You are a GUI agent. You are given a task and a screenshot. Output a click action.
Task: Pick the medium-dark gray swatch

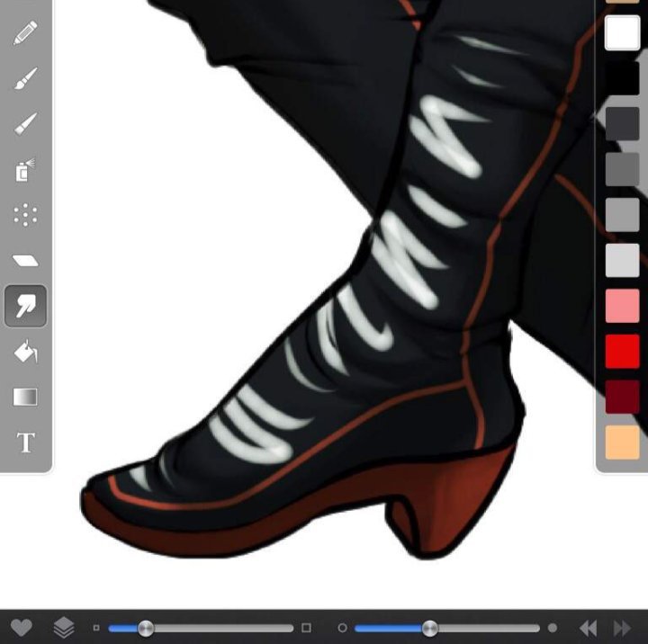(x=622, y=169)
